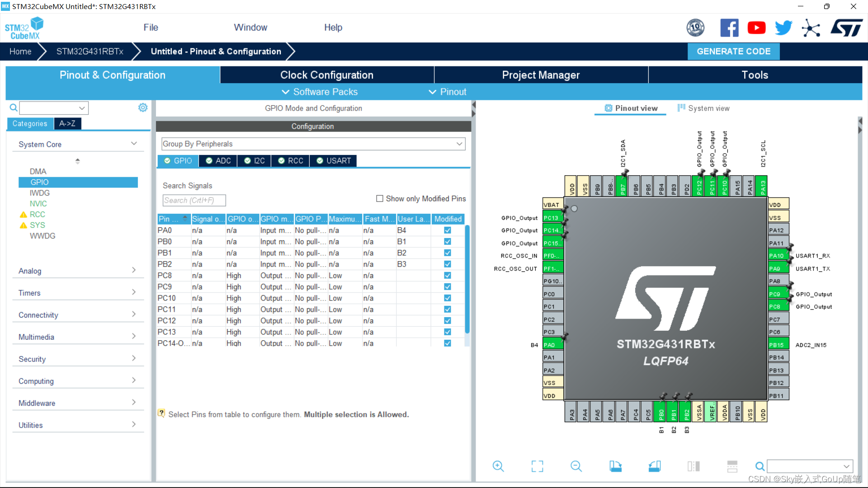Image resolution: width=868 pixels, height=488 pixels.
Task: Toggle Show only Modified Pins checkbox
Action: pyautogui.click(x=380, y=198)
